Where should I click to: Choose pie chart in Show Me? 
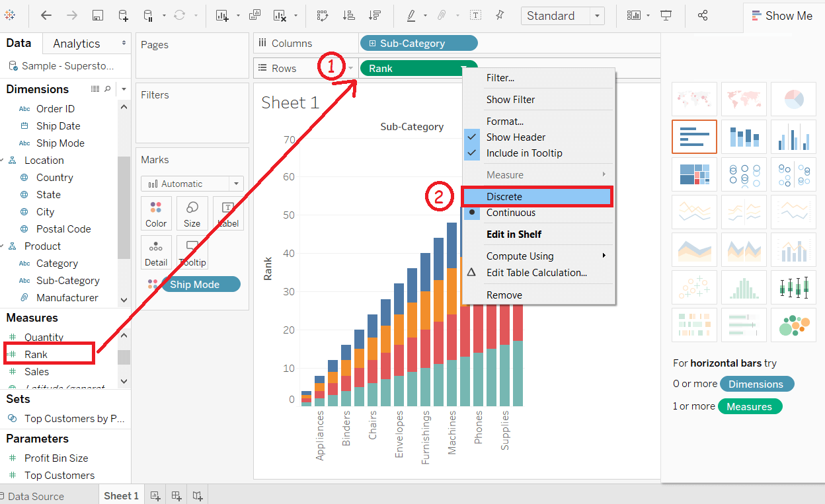click(x=793, y=99)
